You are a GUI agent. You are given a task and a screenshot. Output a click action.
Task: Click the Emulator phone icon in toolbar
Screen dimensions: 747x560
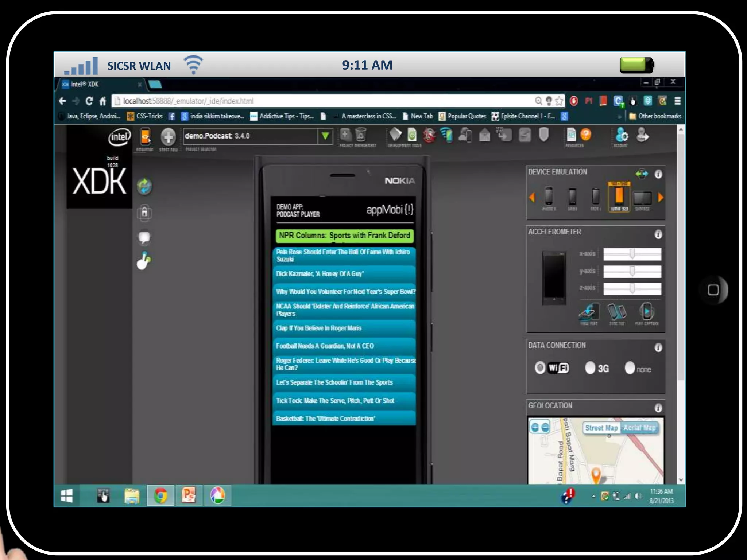tap(145, 137)
